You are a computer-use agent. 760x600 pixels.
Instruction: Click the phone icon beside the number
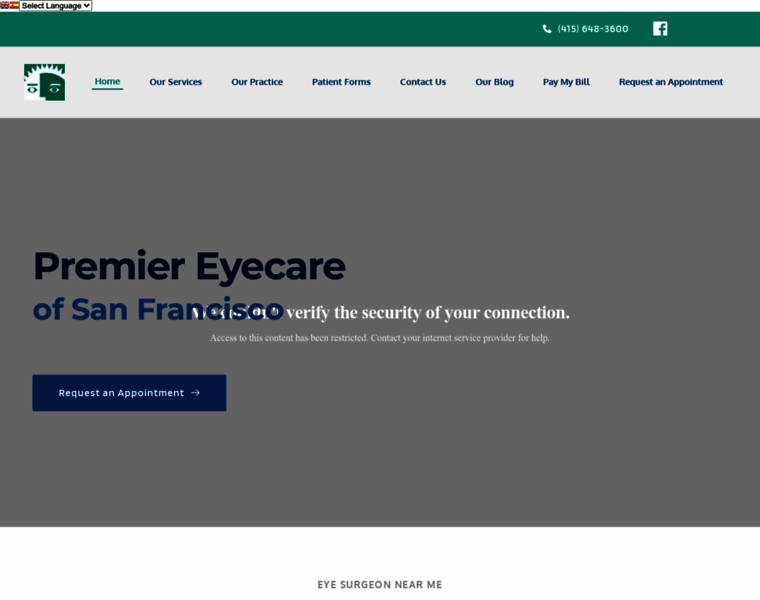click(547, 29)
